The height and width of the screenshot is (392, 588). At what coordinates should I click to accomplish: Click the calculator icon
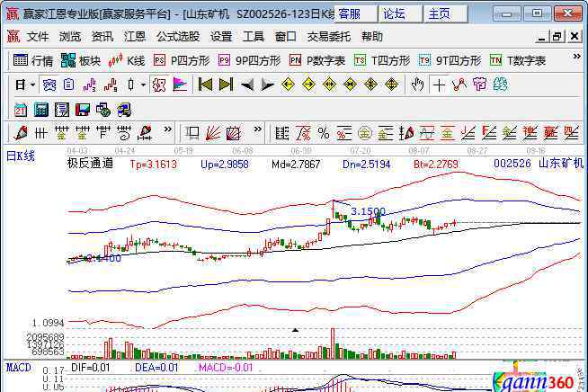tap(40, 110)
